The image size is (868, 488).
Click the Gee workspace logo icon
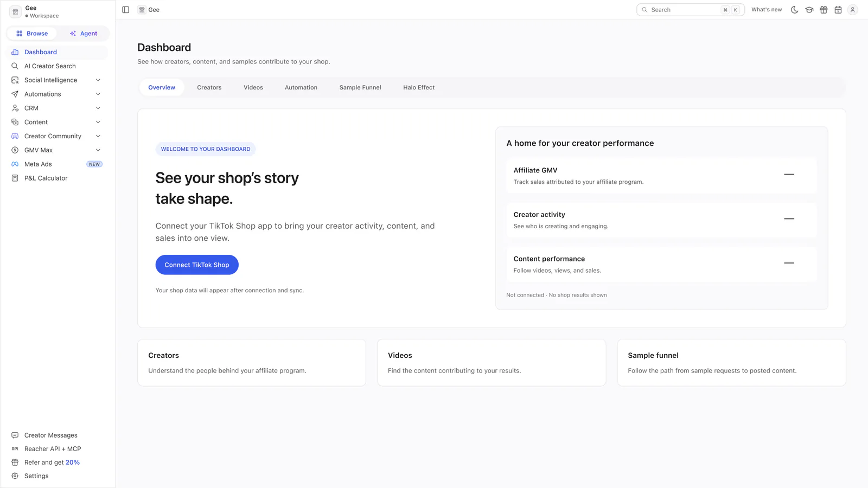click(x=15, y=11)
